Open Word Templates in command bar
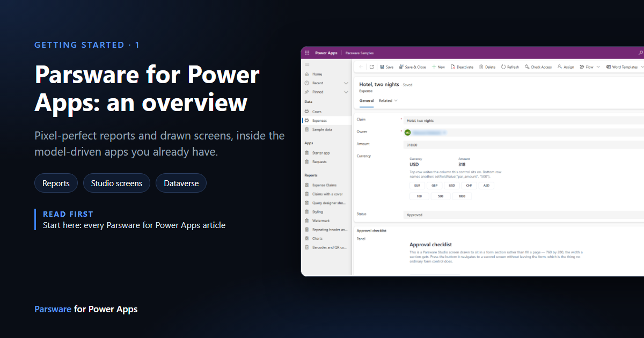The width and height of the screenshot is (644, 338). 622,67
